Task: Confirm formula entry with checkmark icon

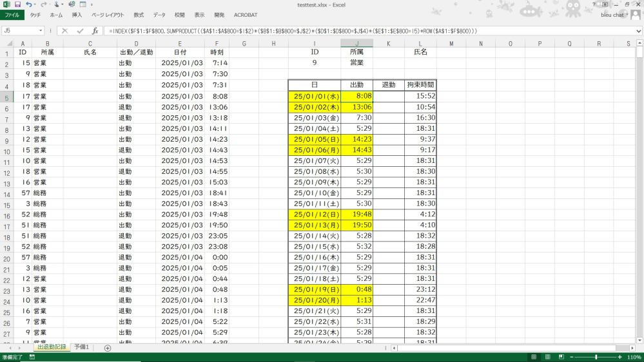Action: click(x=80, y=31)
